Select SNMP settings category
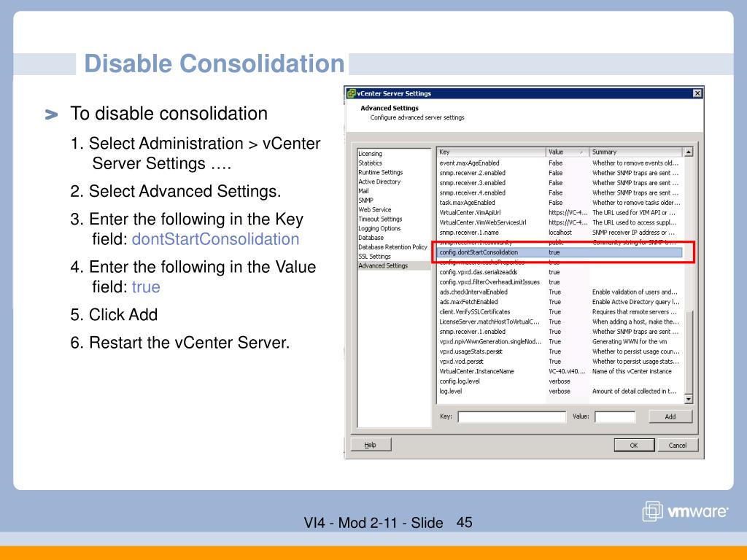 pos(366,201)
